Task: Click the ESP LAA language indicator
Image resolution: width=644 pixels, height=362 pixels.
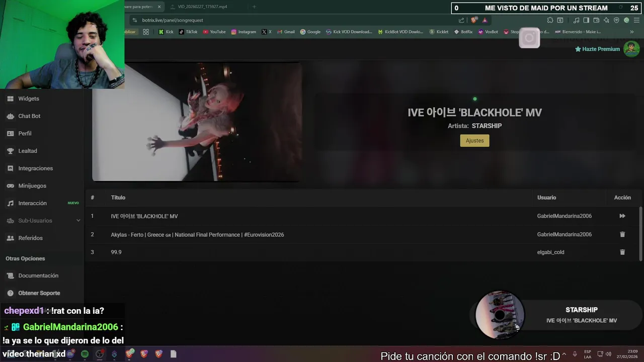Action: point(588,354)
